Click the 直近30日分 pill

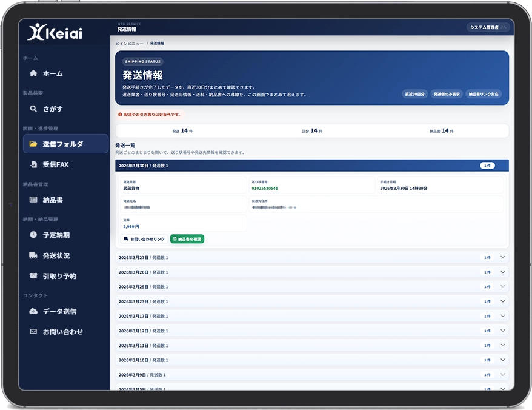414,94
